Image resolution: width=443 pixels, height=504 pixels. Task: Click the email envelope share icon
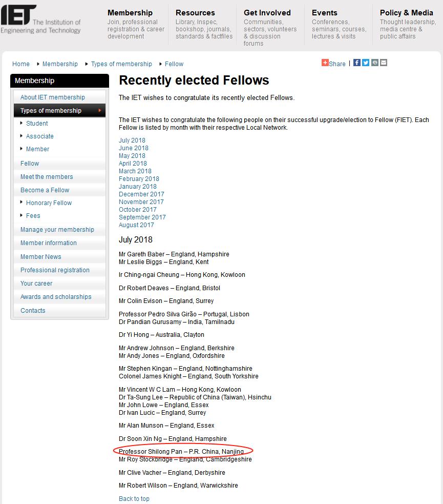(384, 63)
